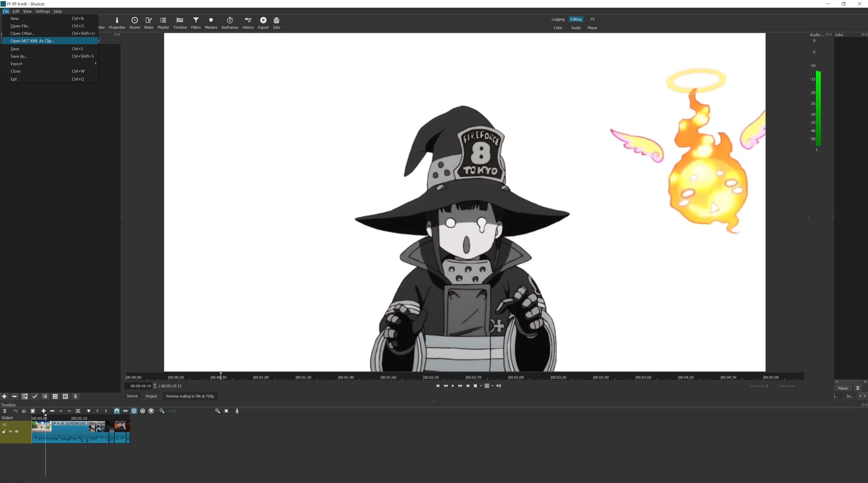Image resolution: width=868 pixels, height=483 pixels.
Task: Toggle lock on track V1
Action: click(4, 431)
